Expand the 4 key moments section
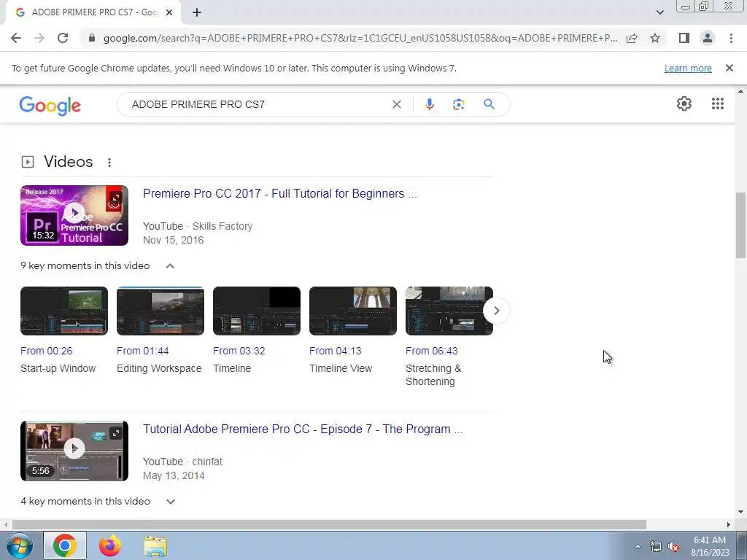 pos(171,502)
